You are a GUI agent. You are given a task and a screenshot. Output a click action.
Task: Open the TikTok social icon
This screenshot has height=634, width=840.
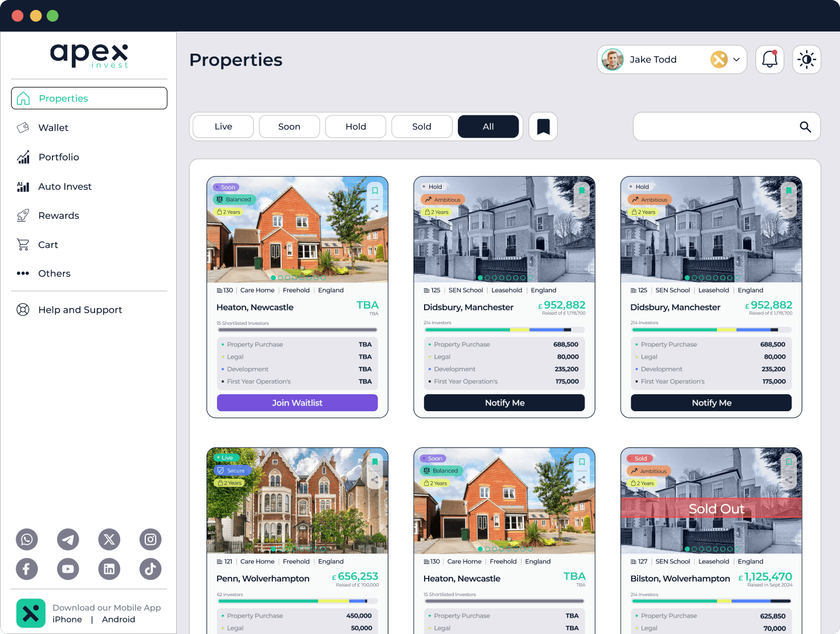[x=150, y=569]
